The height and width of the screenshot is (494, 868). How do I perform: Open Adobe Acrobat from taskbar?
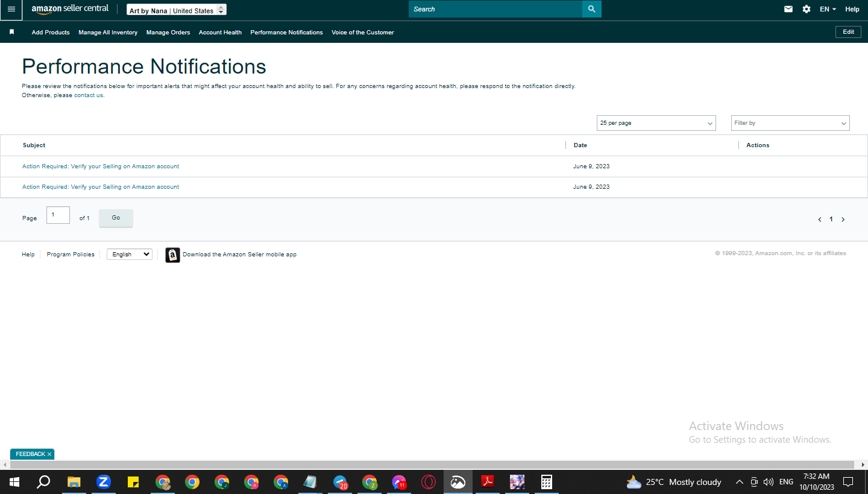pos(488,482)
